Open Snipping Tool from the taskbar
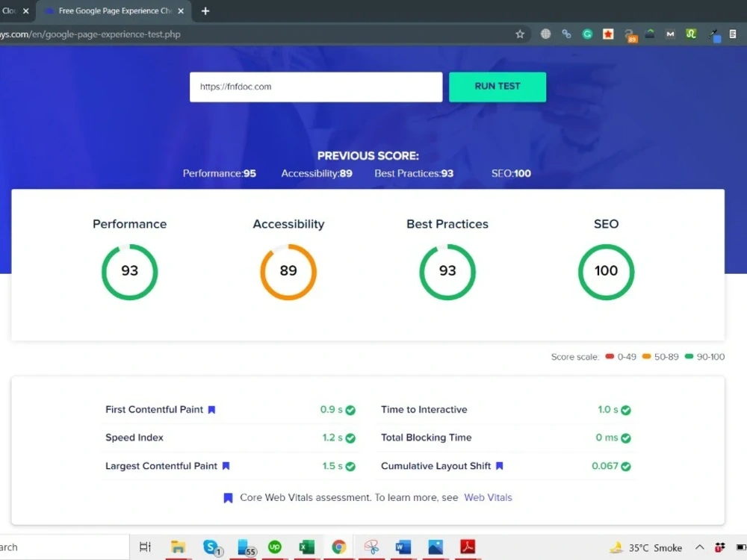 click(x=371, y=547)
